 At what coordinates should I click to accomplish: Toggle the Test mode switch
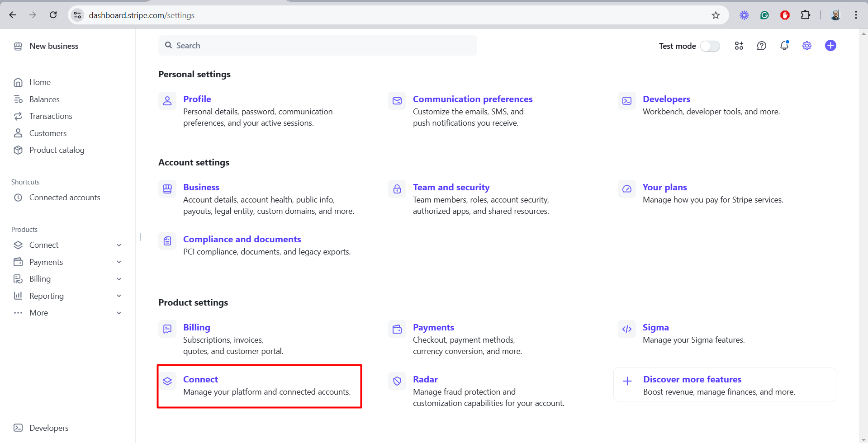click(710, 46)
